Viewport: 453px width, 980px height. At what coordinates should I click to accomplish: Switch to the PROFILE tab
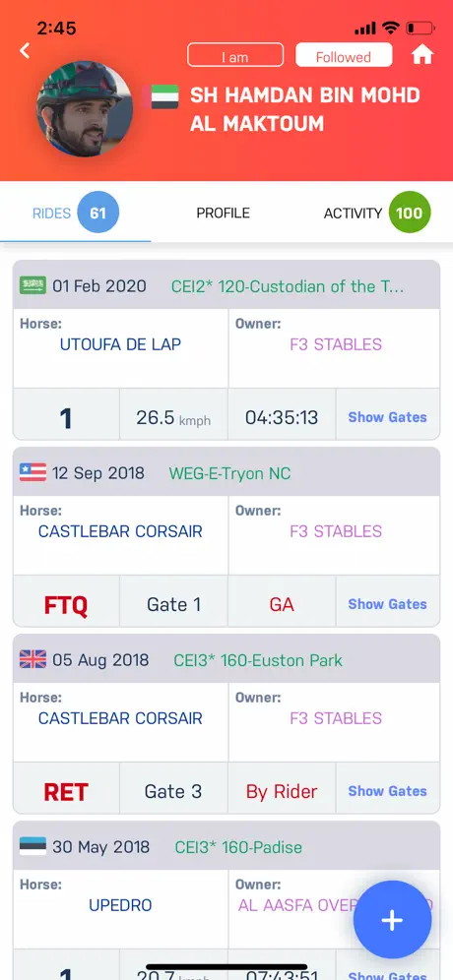coord(224,214)
